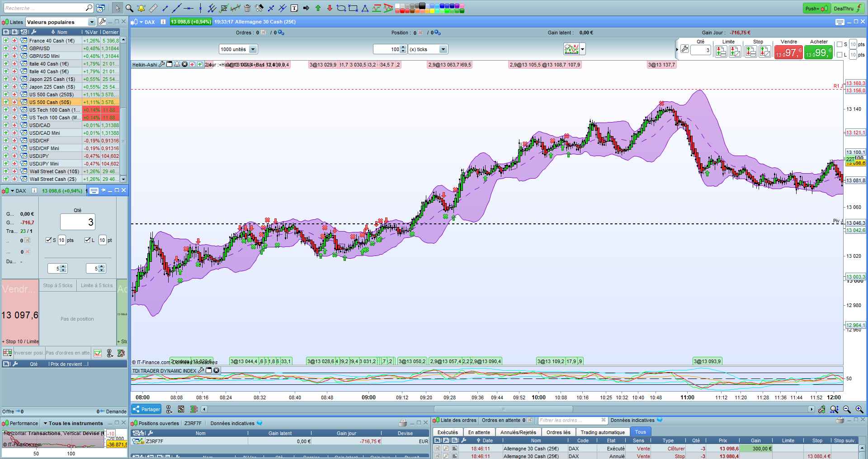868x459 pixels.
Task: Open the Trading automatique tab
Action: pyautogui.click(x=603, y=432)
